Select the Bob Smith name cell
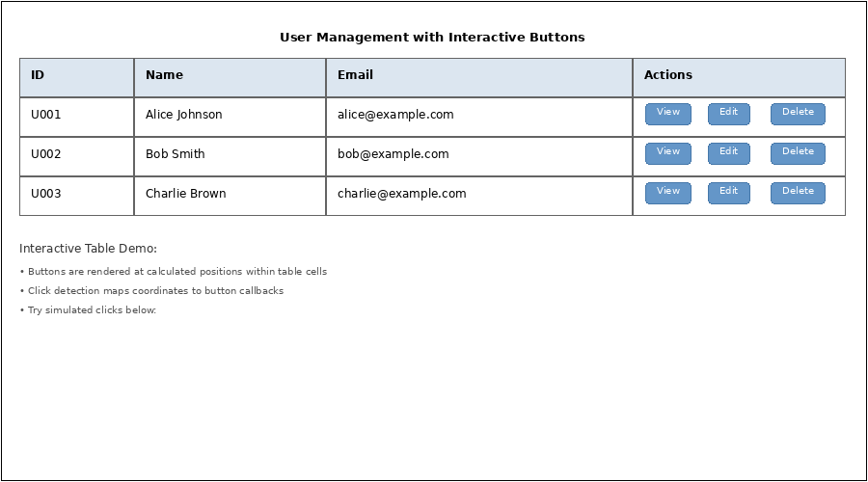The height and width of the screenshot is (482, 868). click(230, 155)
